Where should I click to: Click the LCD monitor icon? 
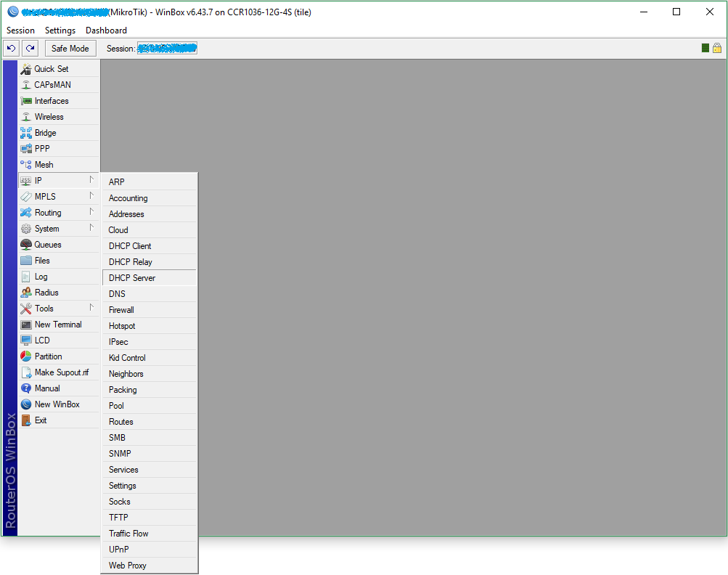tap(26, 340)
